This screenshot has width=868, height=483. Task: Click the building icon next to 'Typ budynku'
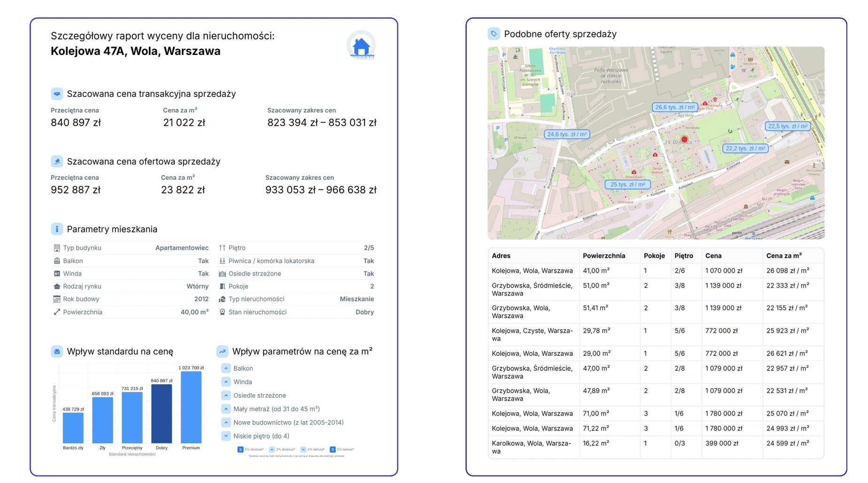point(57,247)
